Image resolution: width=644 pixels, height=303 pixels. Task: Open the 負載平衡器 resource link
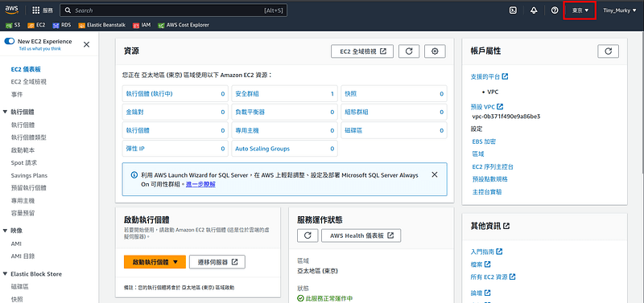click(x=250, y=112)
